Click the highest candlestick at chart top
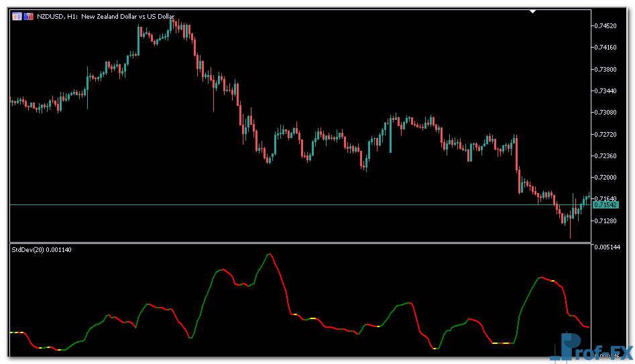 pyautogui.click(x=172, y=23)
